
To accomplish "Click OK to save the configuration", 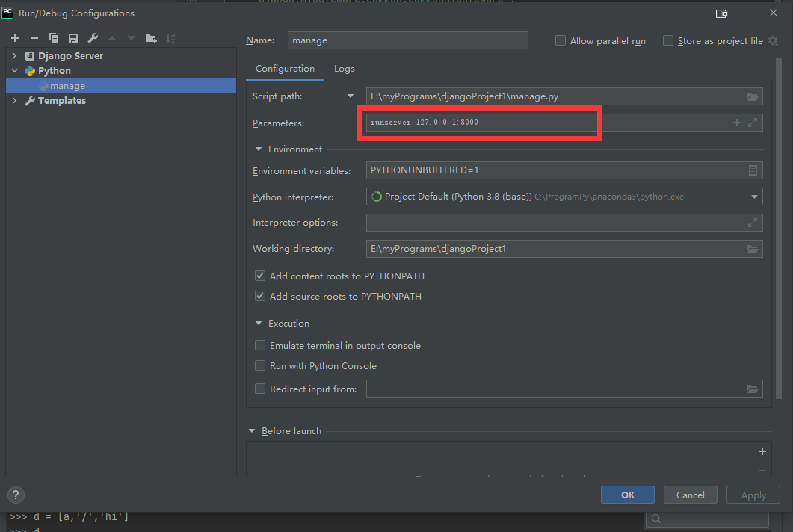I will pyautogui.click(x=627, y=495).
